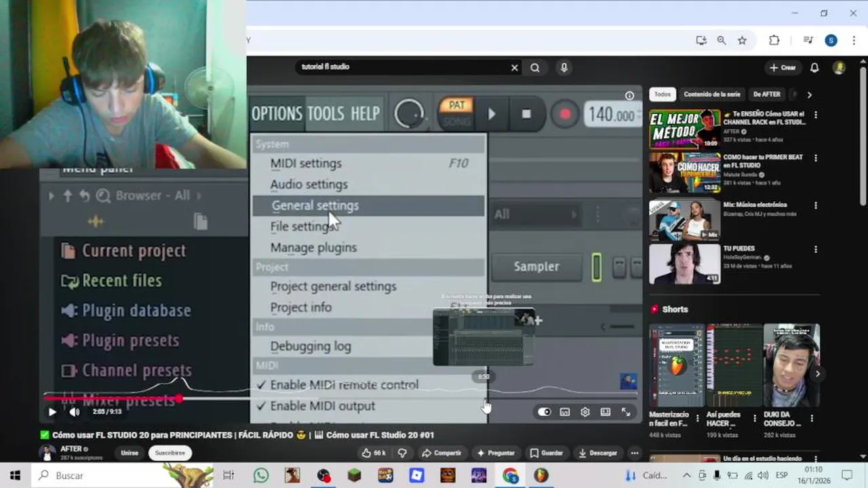The height and width of the screenshot is (488, 868).
Task: Open the Chrome media control icon
Action: [x=808, y=41]
